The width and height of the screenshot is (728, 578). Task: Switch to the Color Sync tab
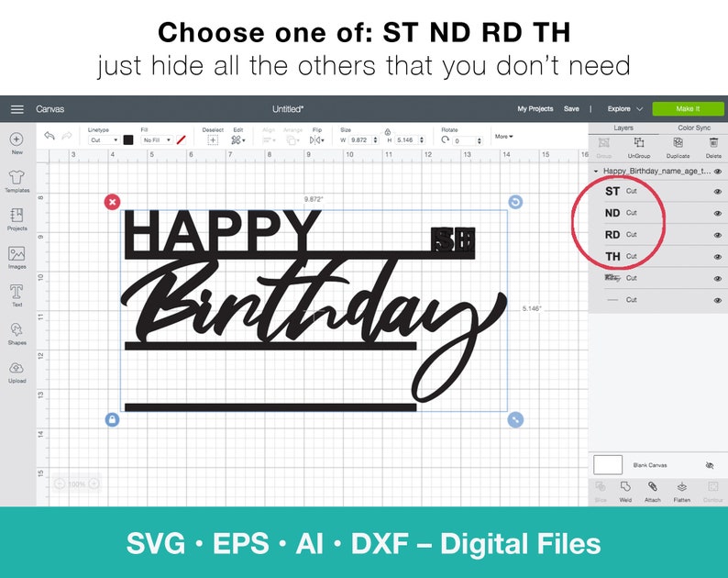coord(694,128)
